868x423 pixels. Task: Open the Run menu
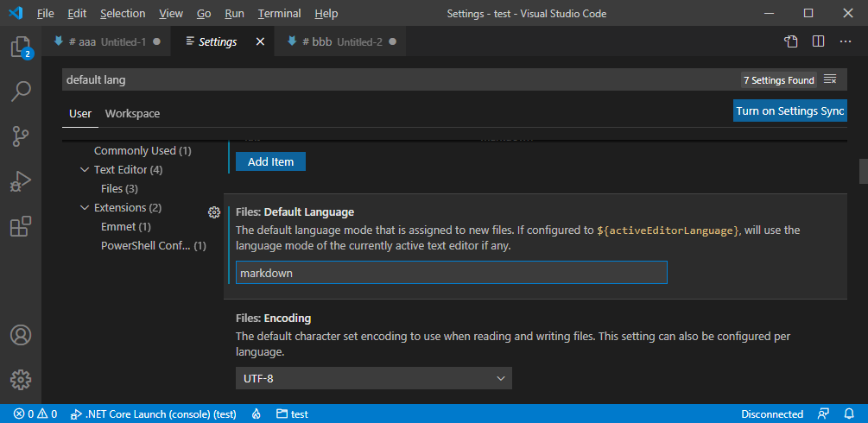click(235, 13)
